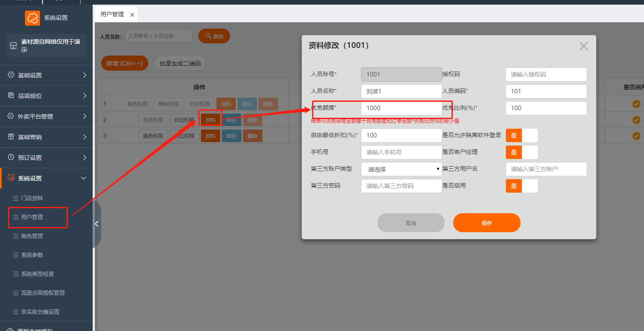
Task: Open 流量点菜授权管理 in the sidebar
Action: pyautogui.click(x=43, y=293)
